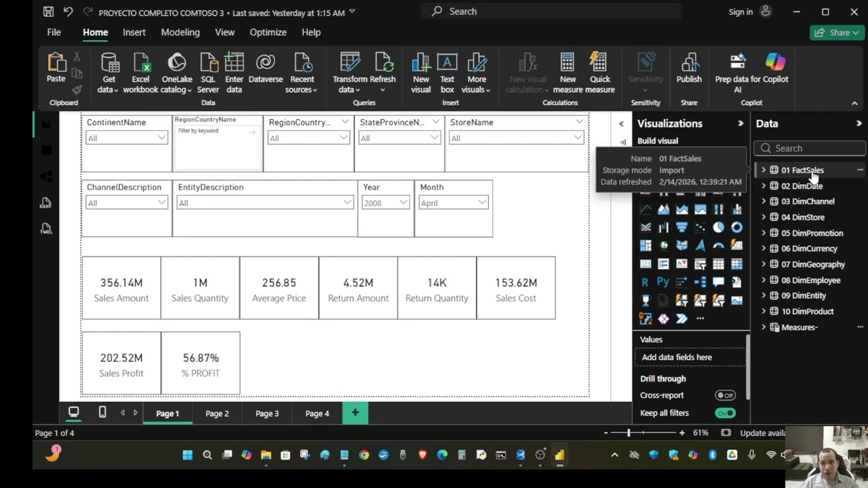Select the pie chart visual
Viewport: 868px width, 488px height.
[x=718, y=227]
